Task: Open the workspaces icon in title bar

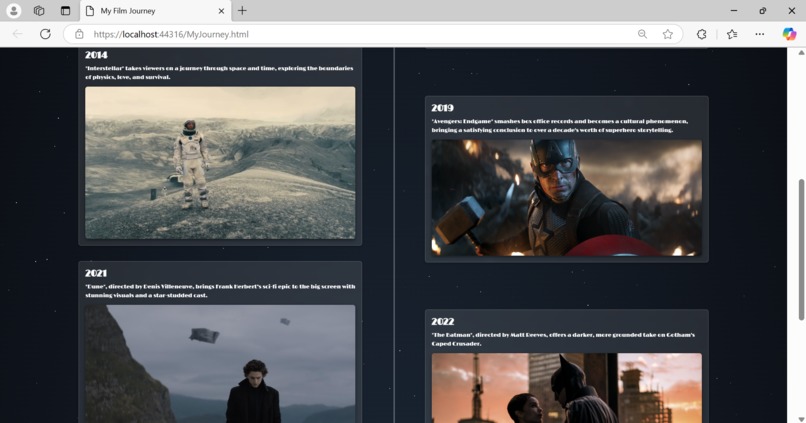Action: point(39,10)
